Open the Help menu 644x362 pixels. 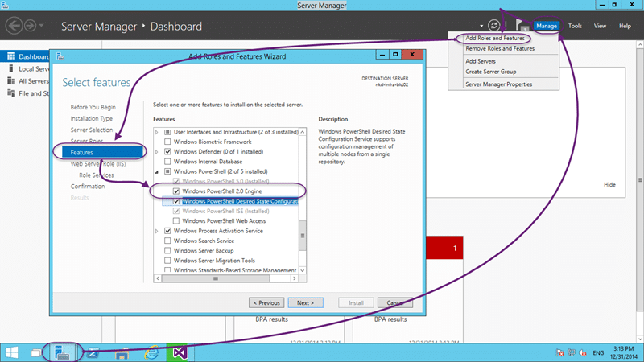tap(625, 26)
